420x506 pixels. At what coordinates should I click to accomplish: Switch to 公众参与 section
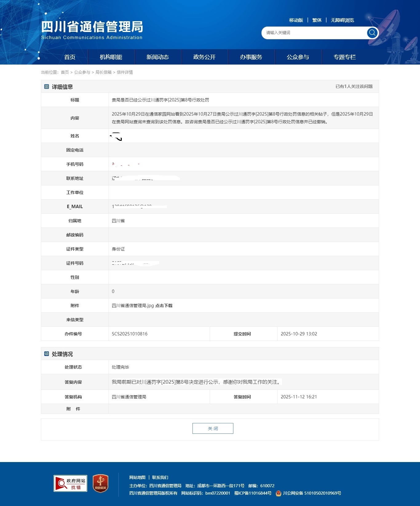tap(298, 57)
